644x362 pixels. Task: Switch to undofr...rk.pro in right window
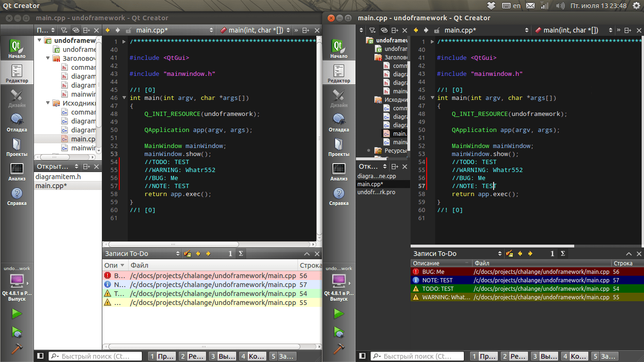point(382,192)
